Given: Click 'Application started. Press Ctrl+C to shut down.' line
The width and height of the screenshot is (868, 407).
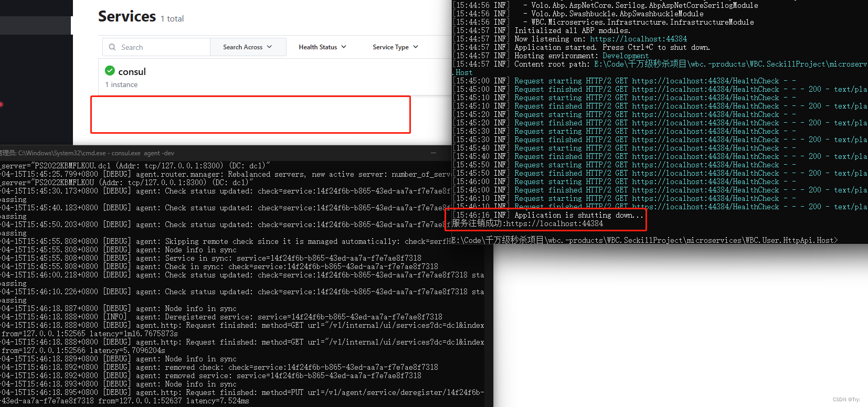Looking at the screenshot, I should point(581,47).
